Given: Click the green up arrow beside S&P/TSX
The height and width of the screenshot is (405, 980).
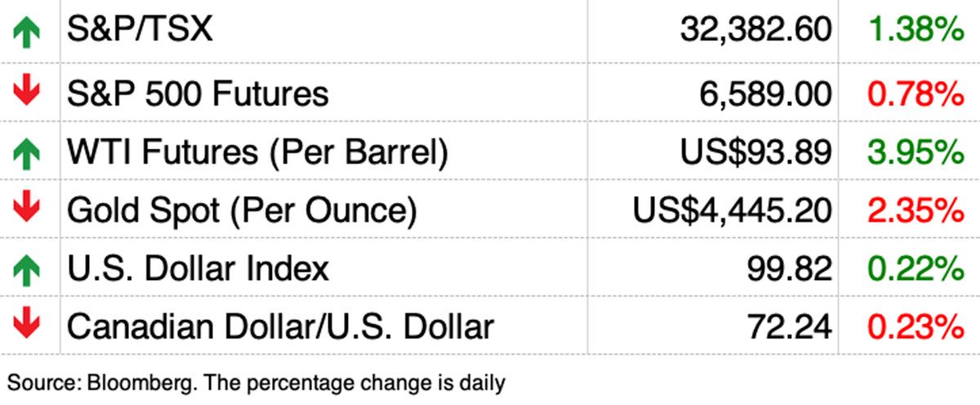Looking at the screenshot, I should (x=27, y=33).
